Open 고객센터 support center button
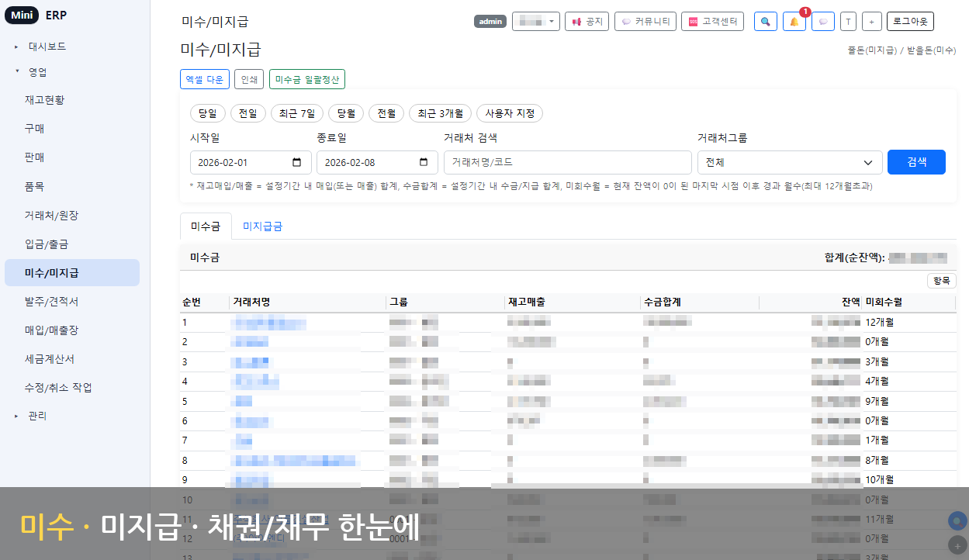969x560 pixels. click(712, 22)
